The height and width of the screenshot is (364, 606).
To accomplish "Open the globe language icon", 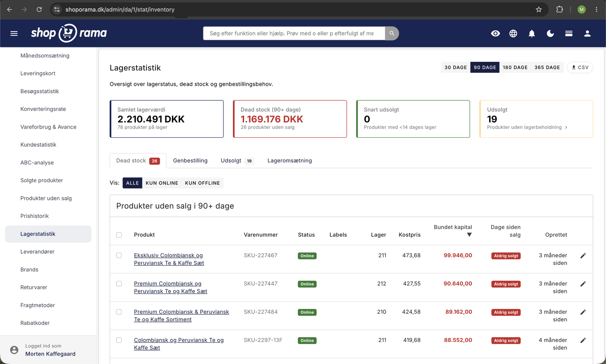I will click(513, 33).
